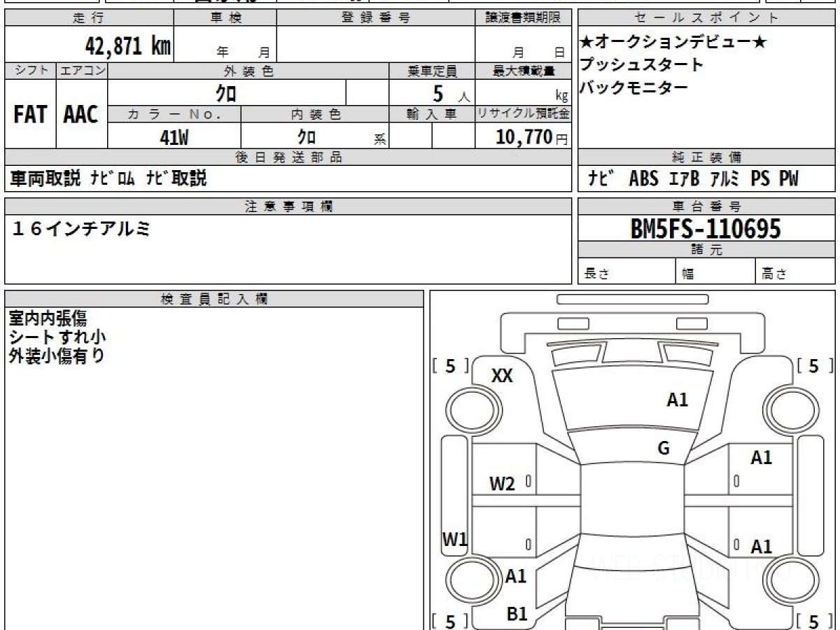
Task: Click ABS in the equipment list
Action: coord(644,179)
